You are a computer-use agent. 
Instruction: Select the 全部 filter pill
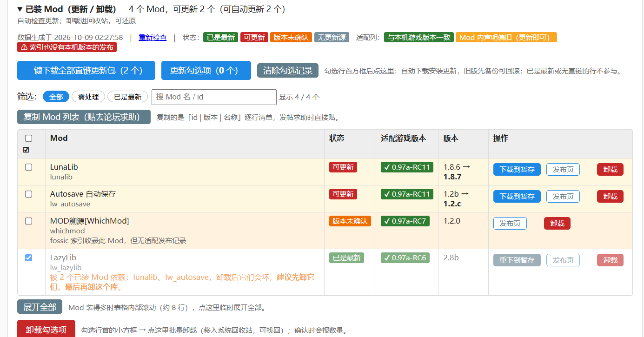(56, 97)
